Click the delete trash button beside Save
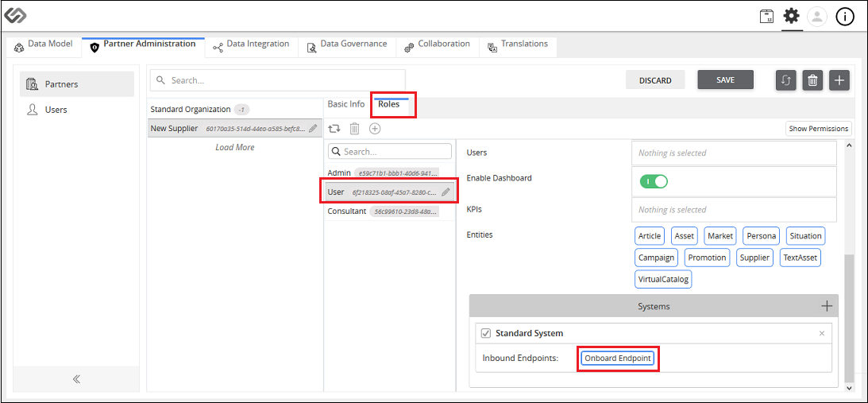Screen dimensions: 868x403 click(812, 80)
